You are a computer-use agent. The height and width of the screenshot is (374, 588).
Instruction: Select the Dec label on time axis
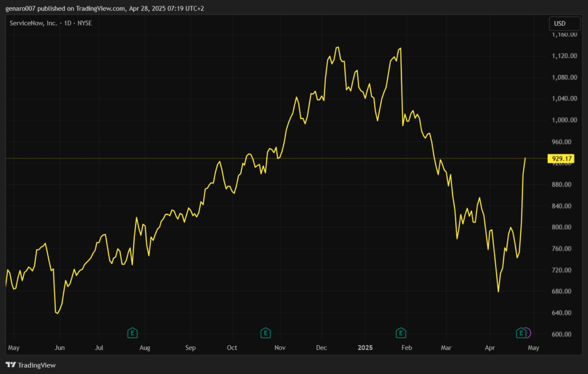point(322,348)
